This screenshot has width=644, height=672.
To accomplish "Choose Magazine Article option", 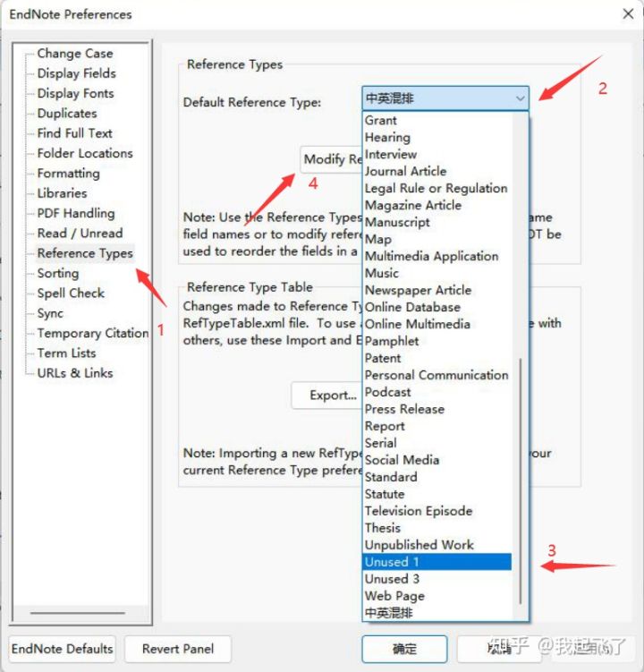I will (437, 205).
